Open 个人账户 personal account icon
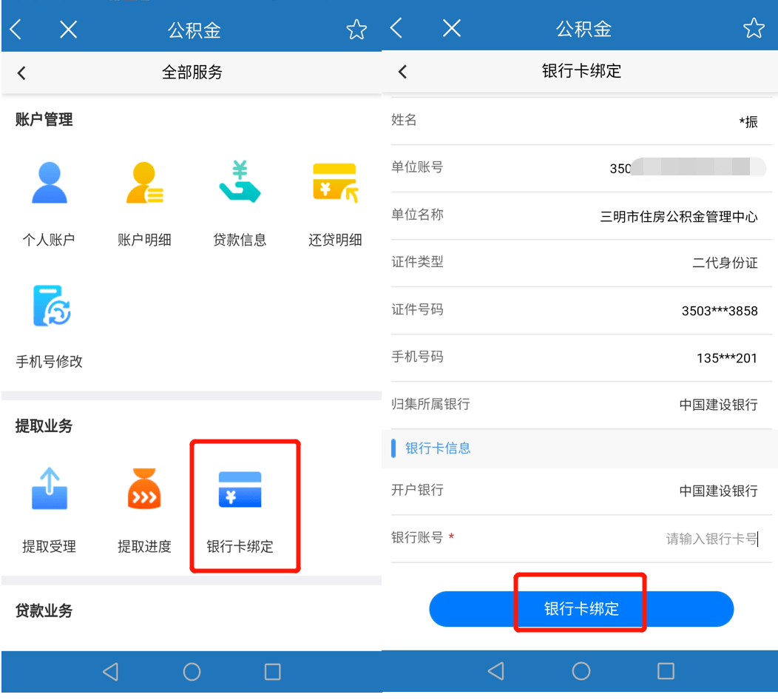Screen dimensions: 778x700 pos(49,182)
